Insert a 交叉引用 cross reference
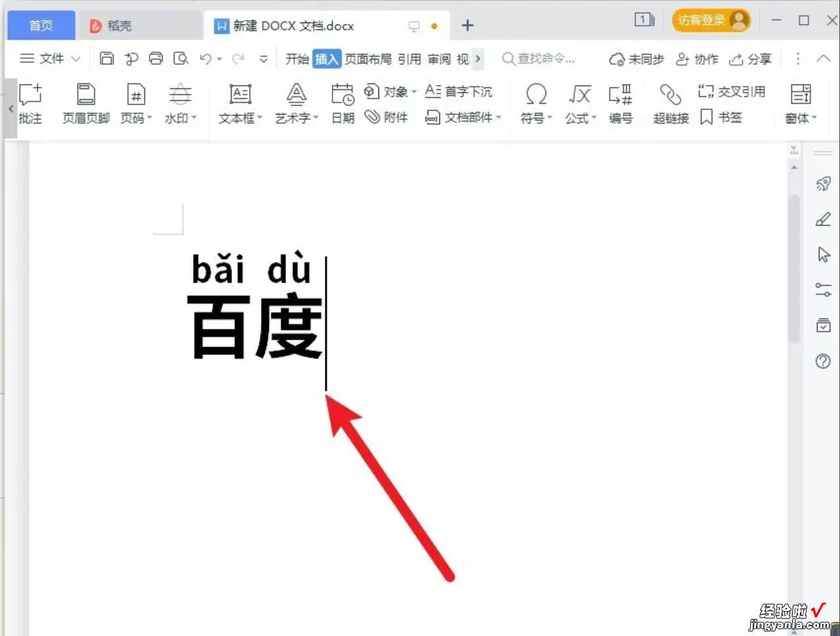Viewport: 840px width, 636px height. [732, 92]
